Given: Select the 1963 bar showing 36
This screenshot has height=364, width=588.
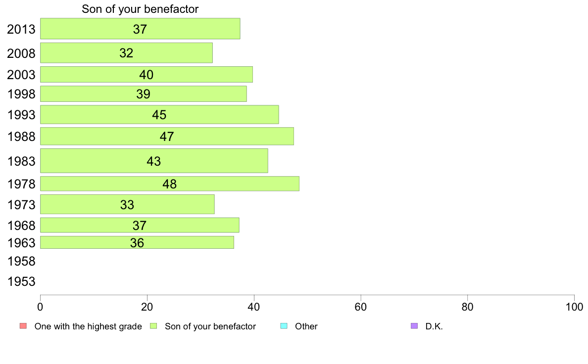Looking at the screenshot, I should pos(137,242).
